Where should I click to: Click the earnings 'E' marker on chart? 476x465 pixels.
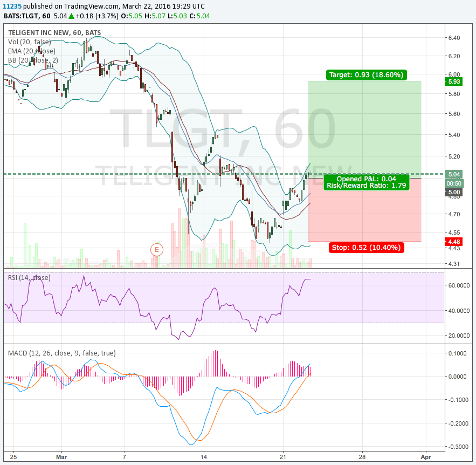click(x=157, y=250)
